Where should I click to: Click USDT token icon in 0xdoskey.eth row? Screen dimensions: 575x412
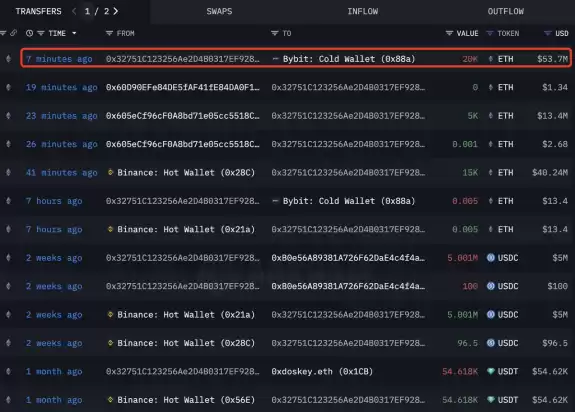coord(491,371)
